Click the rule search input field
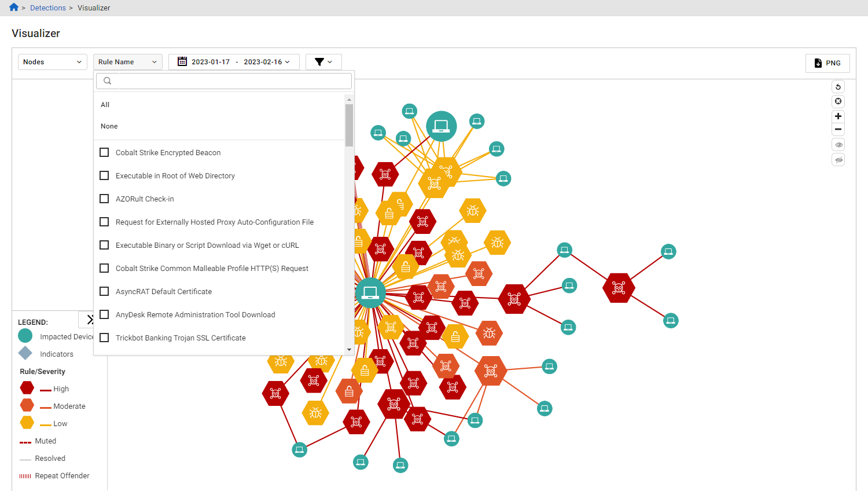 coord(231,80)
